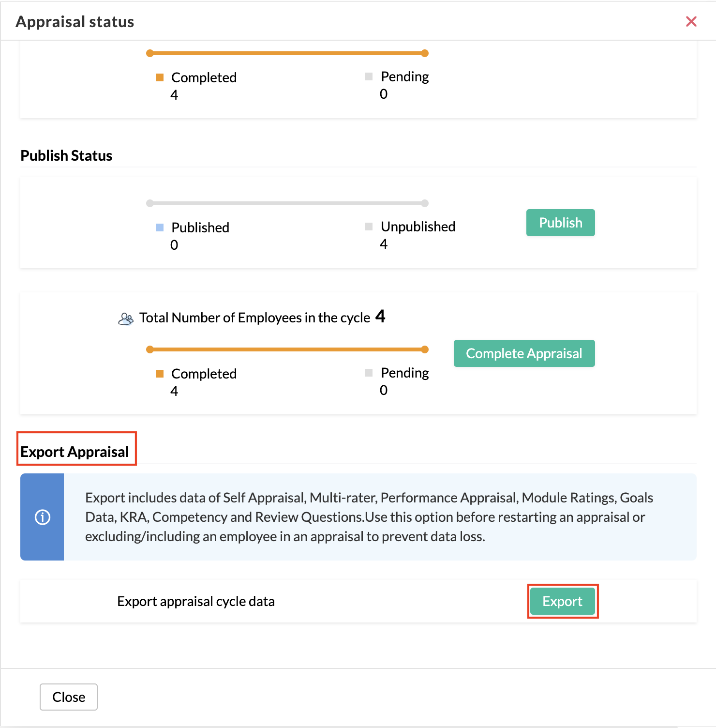Export appraisal cycle data with the Export button
716x728 pixels.
pos(563,601)
